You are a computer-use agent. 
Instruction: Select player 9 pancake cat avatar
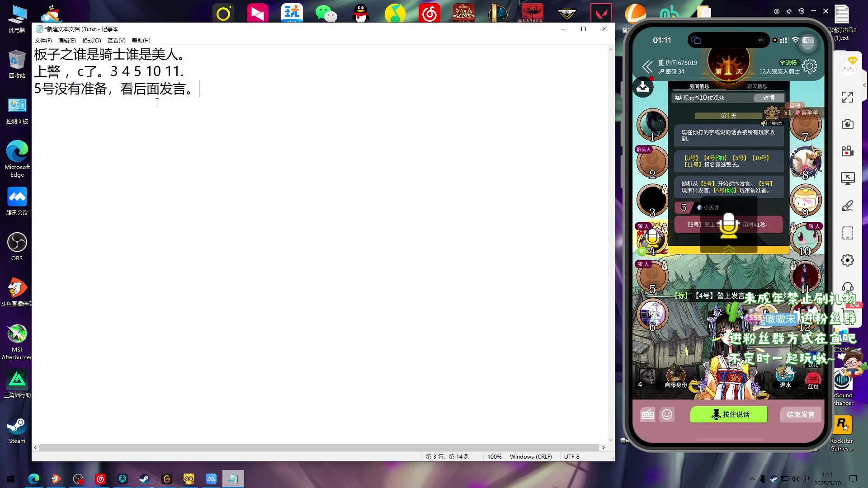click(805, 200)
